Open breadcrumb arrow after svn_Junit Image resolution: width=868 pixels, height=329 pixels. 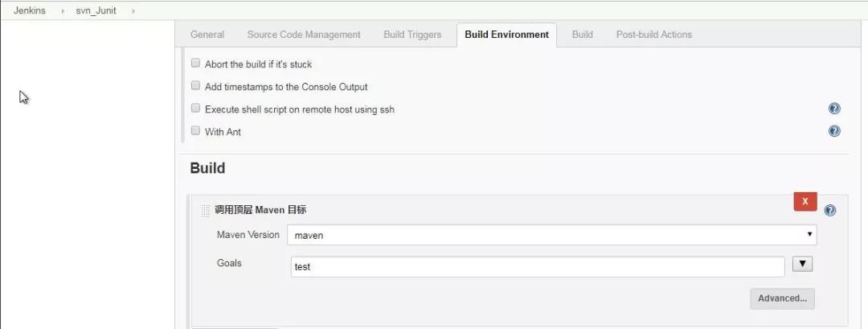click(x=133, y=10)
